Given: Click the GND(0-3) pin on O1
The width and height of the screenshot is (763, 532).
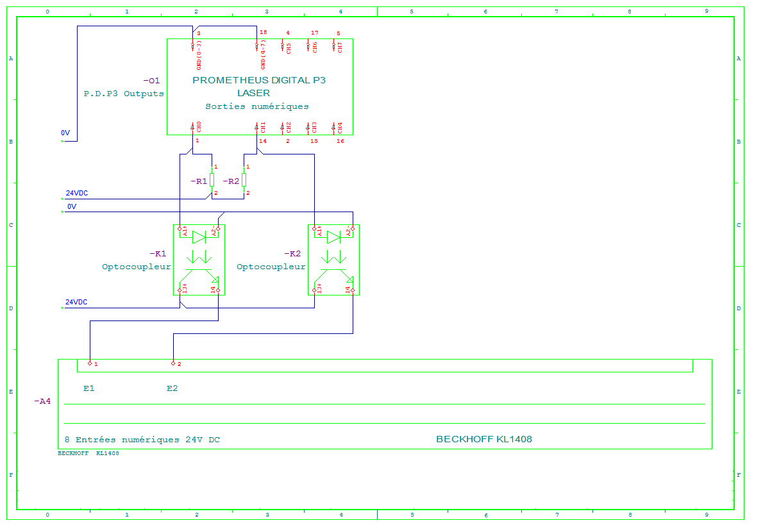Looking at the screenshot, I should coord(193,46).
